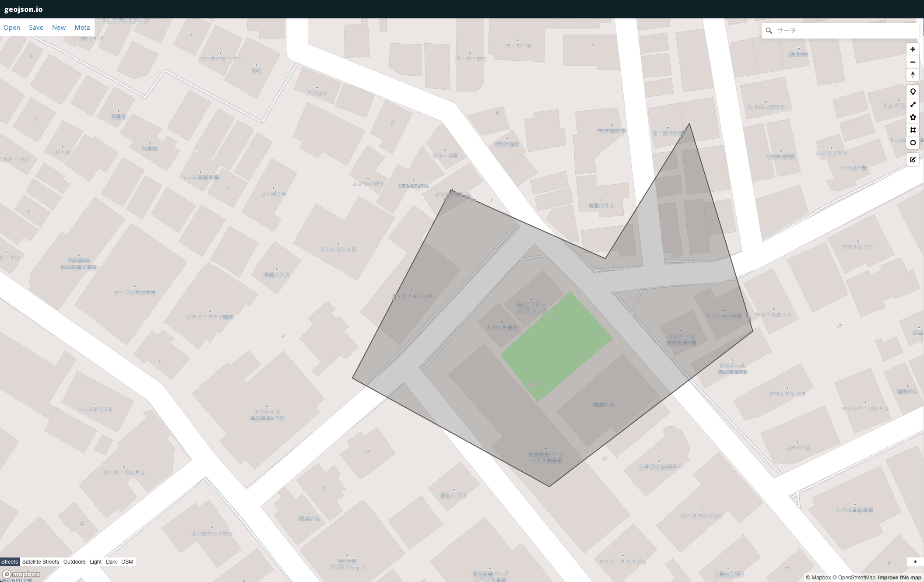Open the Meta menu
924x582 pixels.
pos(82,27)
